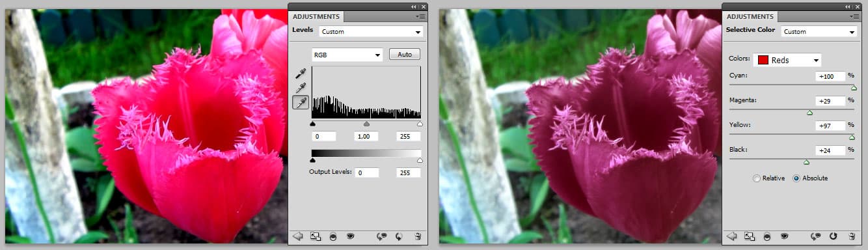Screen dimensions: 868x250
Task: Toggle layer visibility eye in Levels panel
Action: pyautogui.click(x=350, y=236)
